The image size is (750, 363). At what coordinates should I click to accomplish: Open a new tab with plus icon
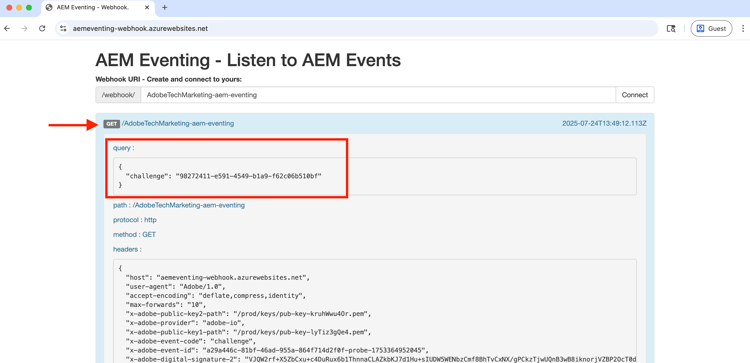pos(165,8)
